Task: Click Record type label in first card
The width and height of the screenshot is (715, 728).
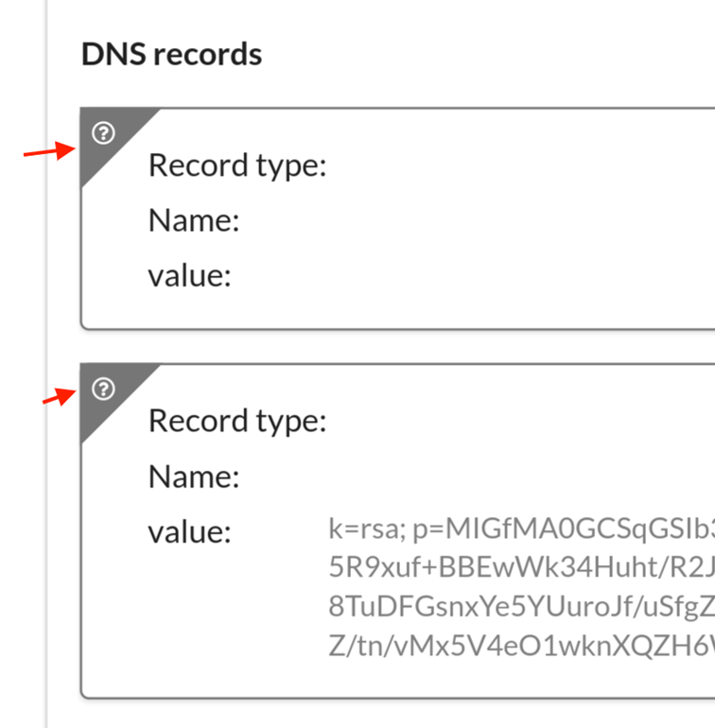Action: click(237, 166)
